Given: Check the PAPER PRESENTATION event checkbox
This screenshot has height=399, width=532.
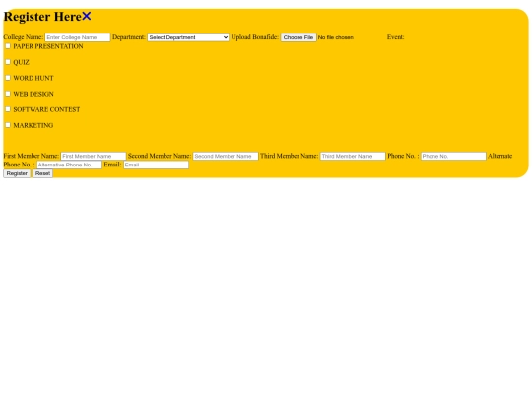Looking at the screenshot, I should tap(8, 46).
